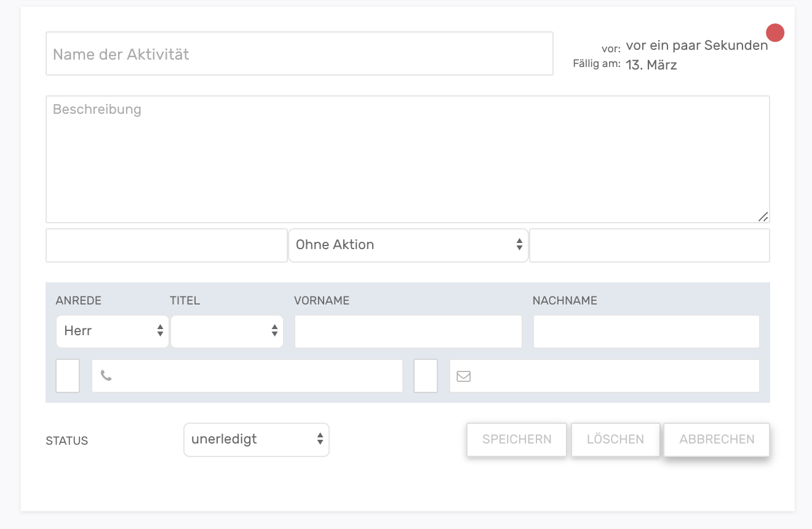The image size is (812, 529).
Task: Click the empty field right of Ohne Aktion
Action: coord(649,245)
